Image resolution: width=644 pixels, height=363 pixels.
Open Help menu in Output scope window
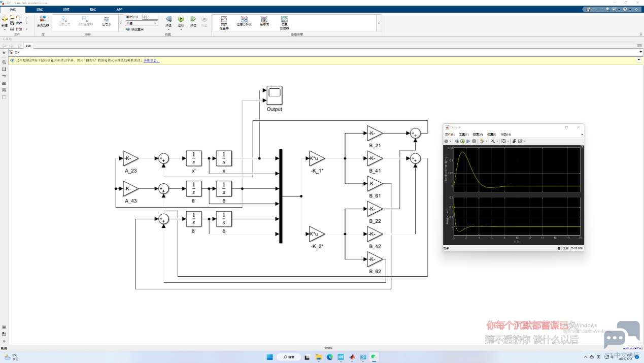(x=505, y=135)
